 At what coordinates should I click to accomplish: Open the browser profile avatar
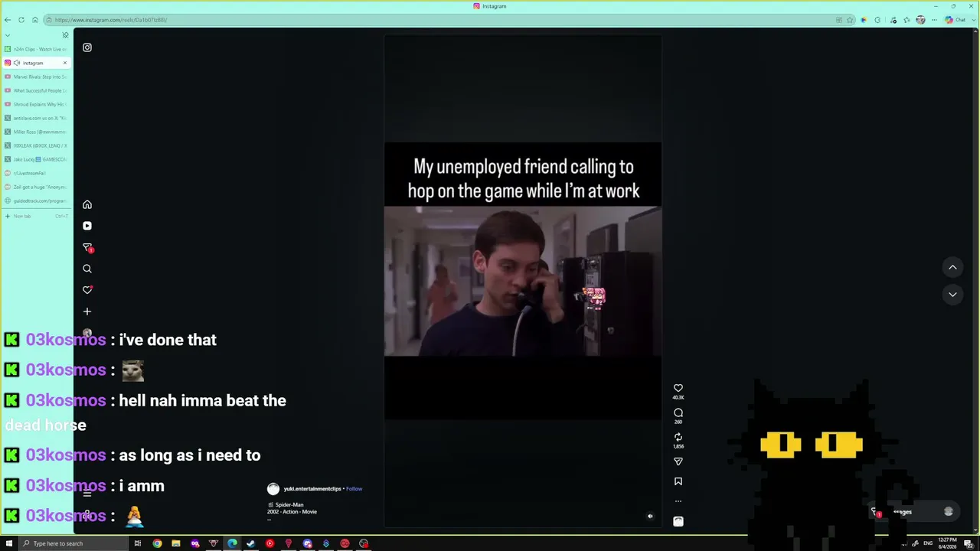tap(920, 20)
